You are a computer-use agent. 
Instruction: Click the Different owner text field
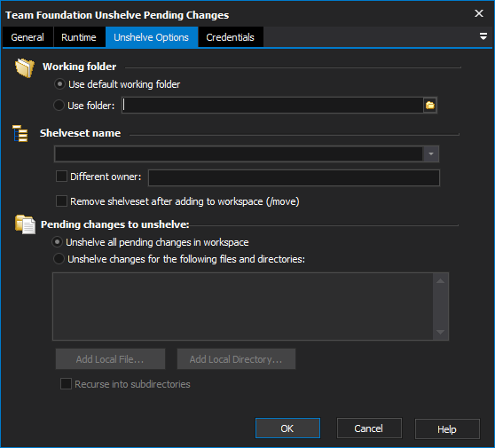click(294, 177)
